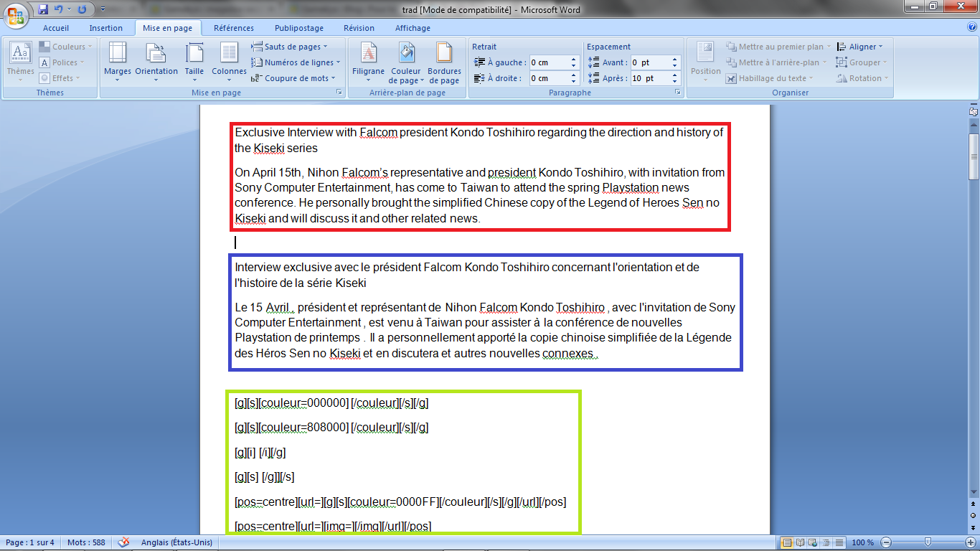
Task: Decrease right indent with stepper arrow
Action: coord(574,82)
